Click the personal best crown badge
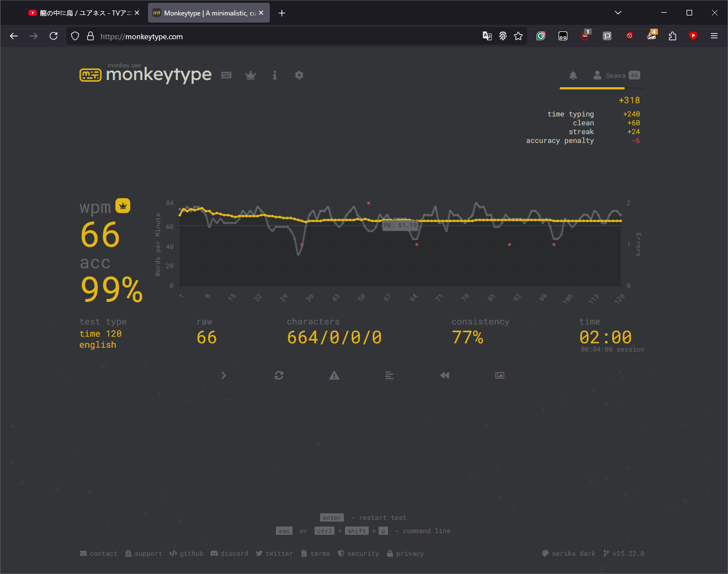The width and height of the screenshot is (728, 574). pyautogui.click(x=123, y=206)
